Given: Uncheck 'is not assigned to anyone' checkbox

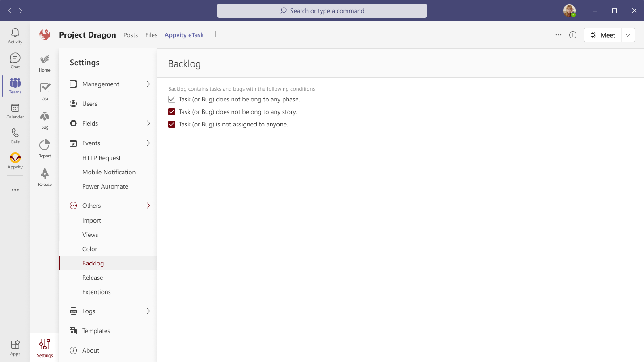Looking at the screenshot, I should tap(172, 124).
